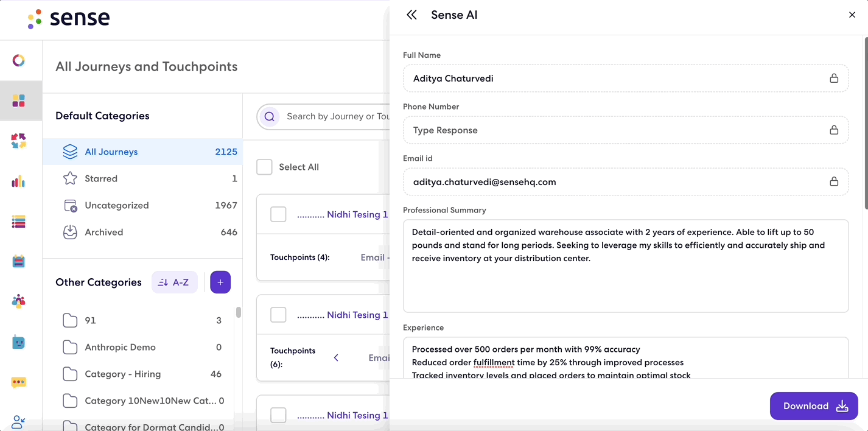Click the left chevron beside Touchpoints (6)
This screenshot has width=868, height=431.
tap(336, 358)
